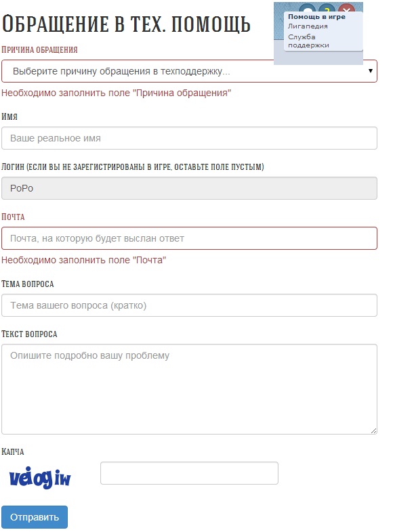The image size is (393, 532).
Task: Open the 'Причина обращения' reason dropdown
Action: (189, 71)
